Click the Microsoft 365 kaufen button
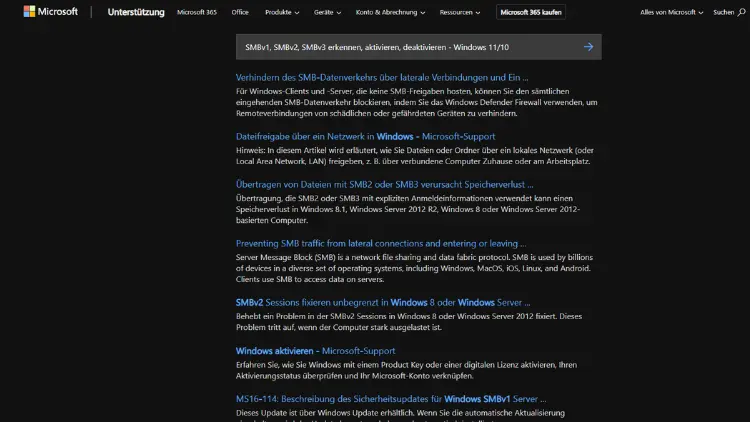This screenshot has height=422, width=750. coord(531,12)
